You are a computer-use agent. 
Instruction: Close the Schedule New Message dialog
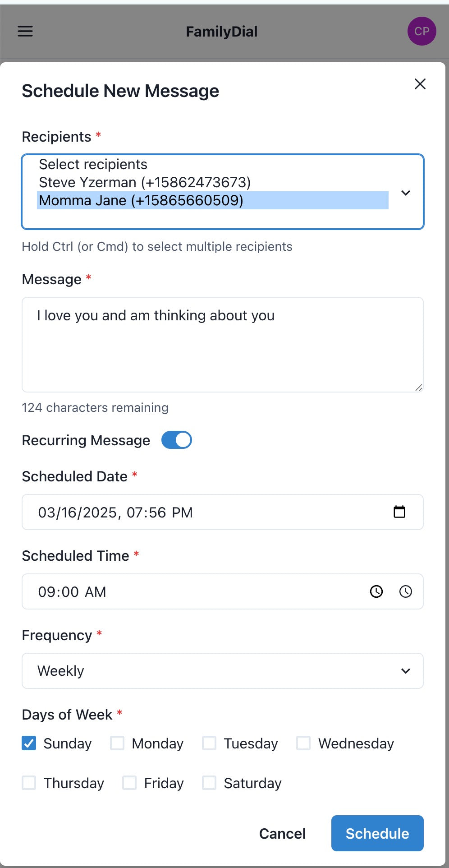(x=420, y=84)
